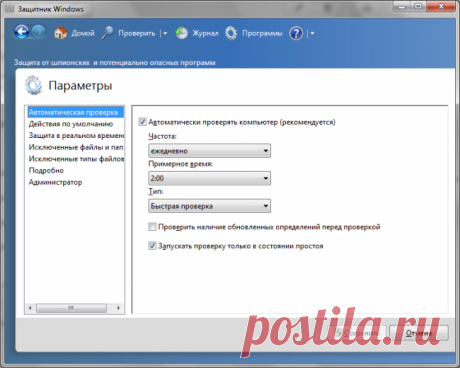
Task: Click the left arrow of the list scrollbar
Action: [30, 308]
